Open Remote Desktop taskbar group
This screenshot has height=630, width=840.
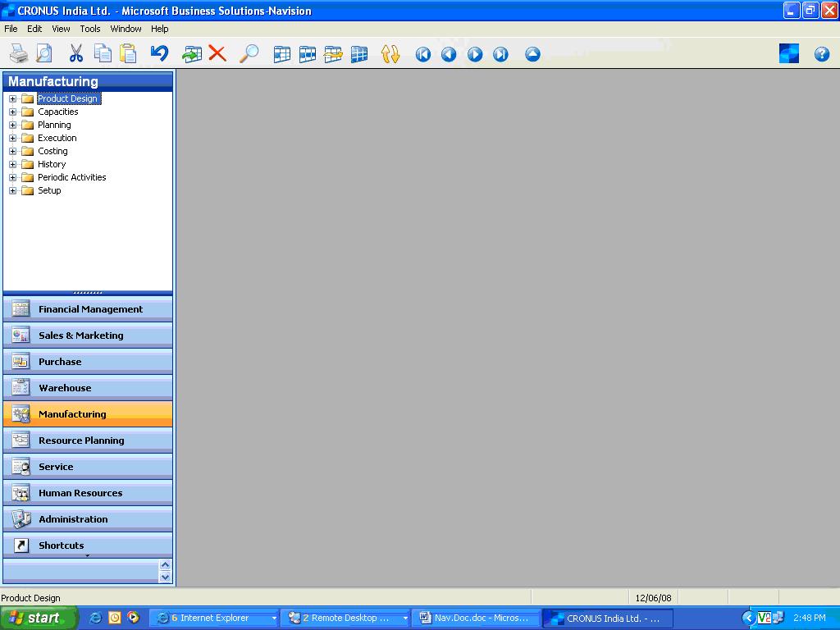click(345, 618)
